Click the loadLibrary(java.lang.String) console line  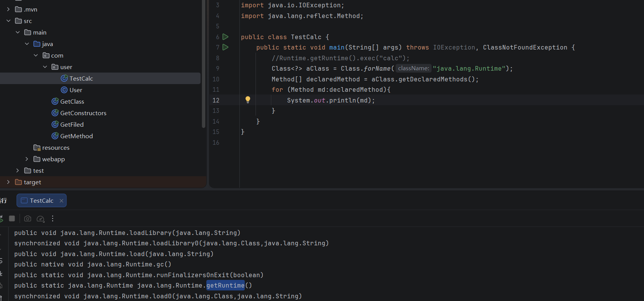point(127,233)
